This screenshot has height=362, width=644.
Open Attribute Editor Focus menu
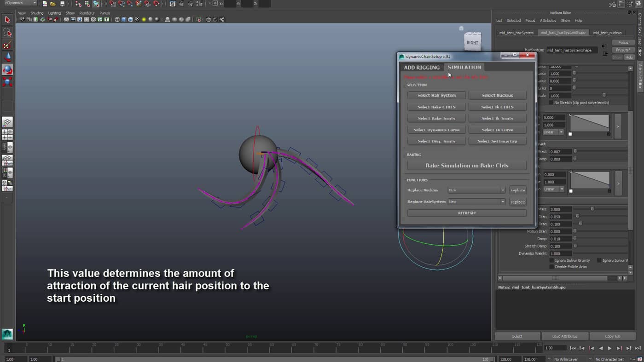[530, 20]
